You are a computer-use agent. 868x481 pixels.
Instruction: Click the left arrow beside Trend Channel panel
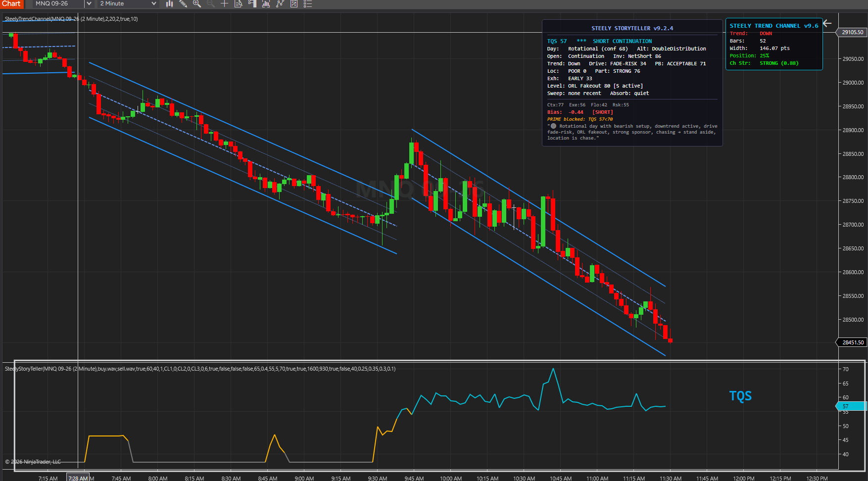(827, 23)
